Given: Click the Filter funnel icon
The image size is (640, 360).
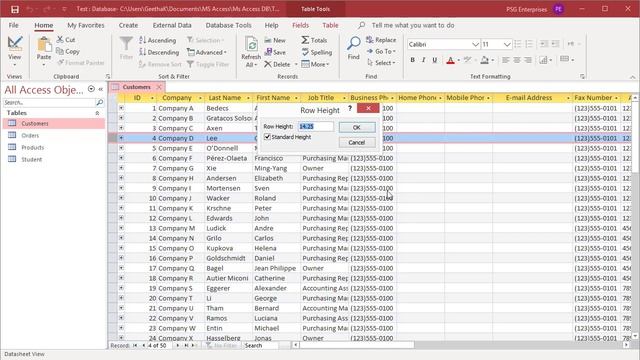Looking at the screenshot, I should click(126, 44).
